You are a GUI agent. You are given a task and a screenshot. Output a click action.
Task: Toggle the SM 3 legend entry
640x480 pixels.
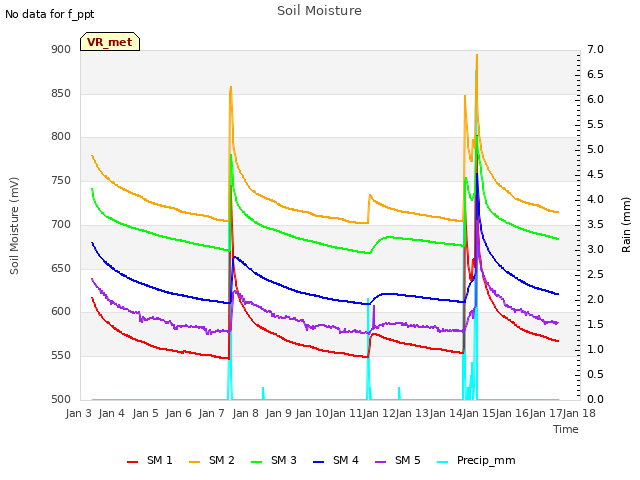[x=273, y=460]
